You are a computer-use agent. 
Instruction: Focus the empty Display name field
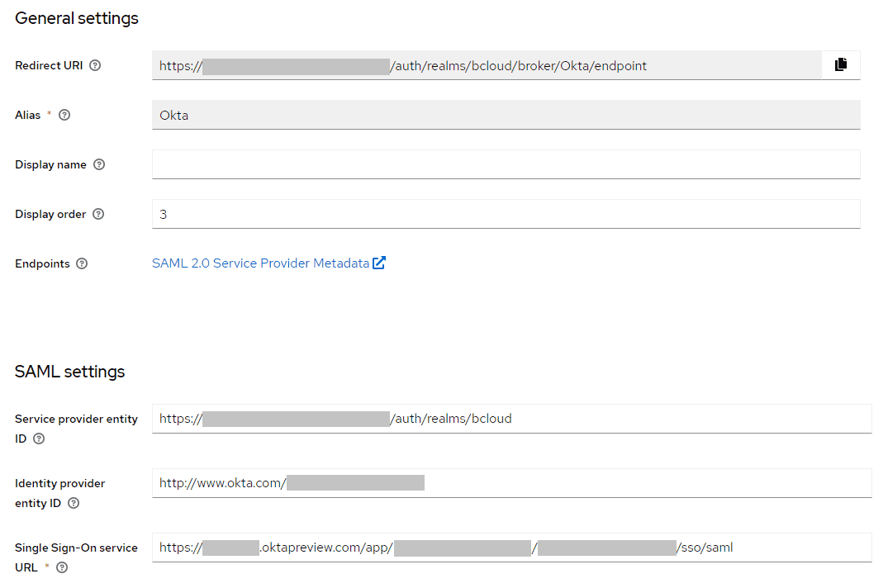coord(506,164)
